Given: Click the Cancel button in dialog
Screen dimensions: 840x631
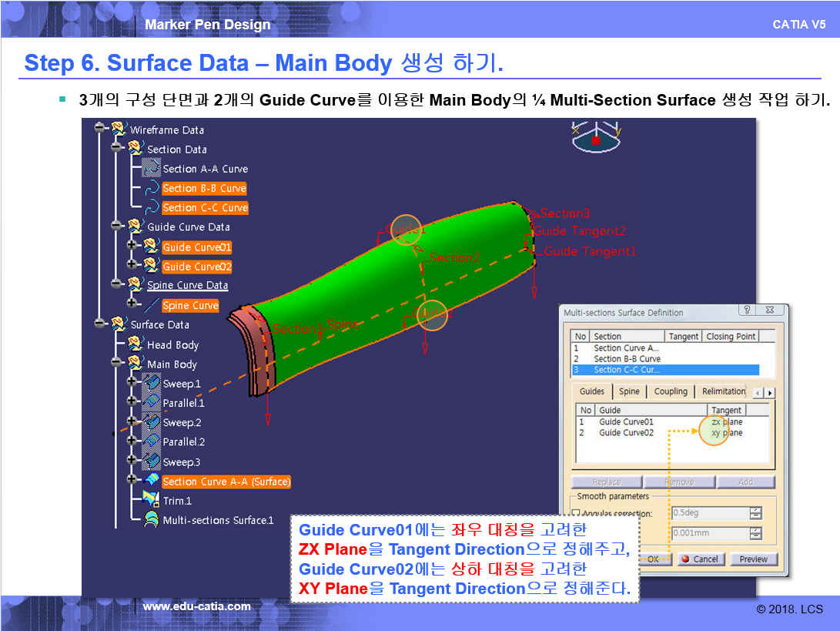Looking at the screenshot, I should click(699, 559).
